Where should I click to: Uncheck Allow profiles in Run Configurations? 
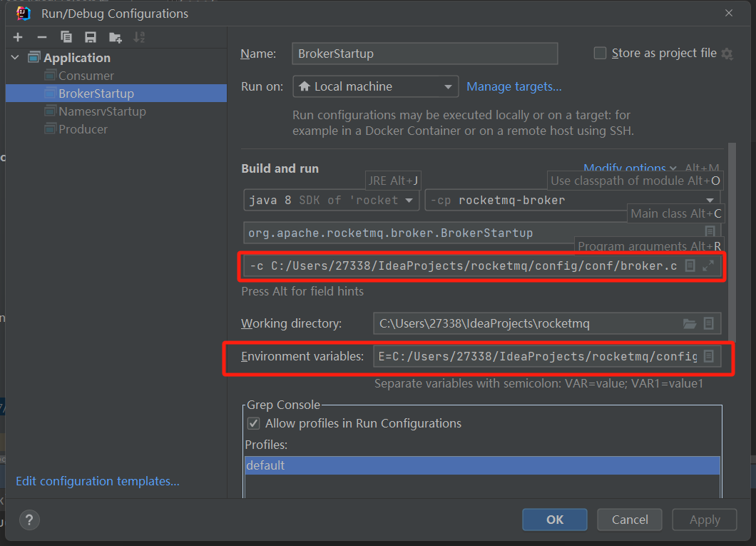(253, 423)
